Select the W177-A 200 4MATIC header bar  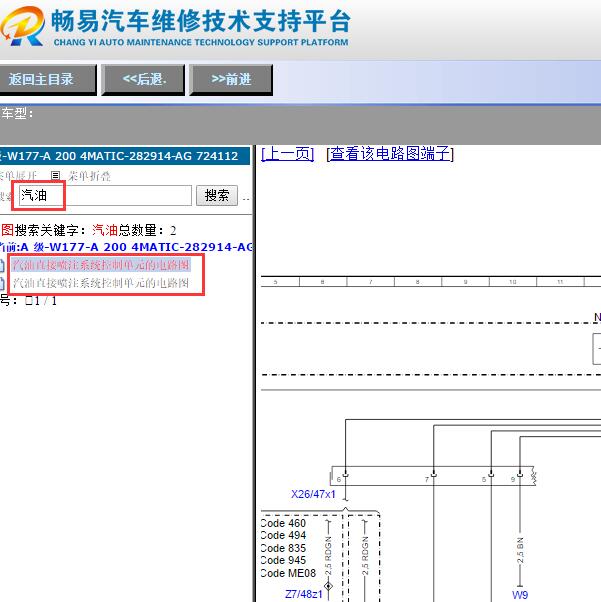[x=125, y=156]
